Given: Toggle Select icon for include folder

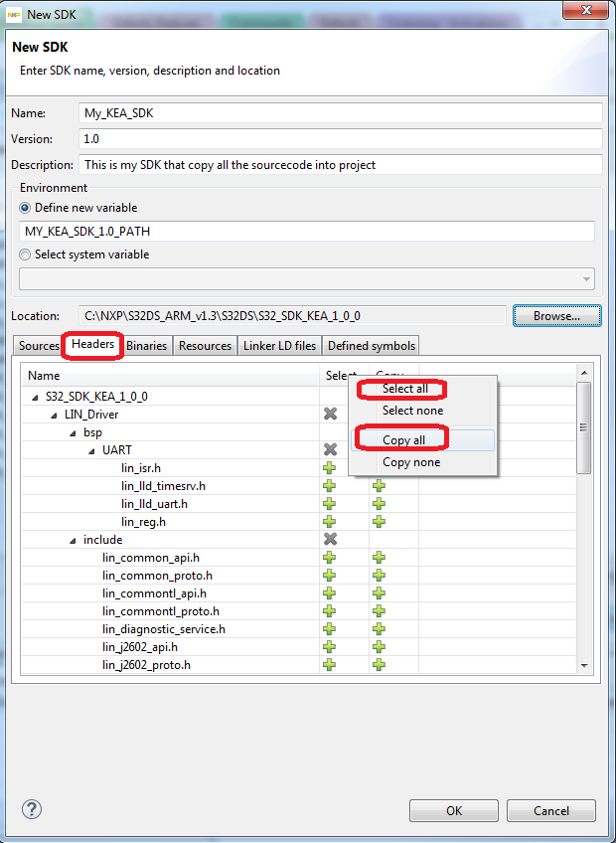Looking at the screenshot, I should click(x=330, y=539).
